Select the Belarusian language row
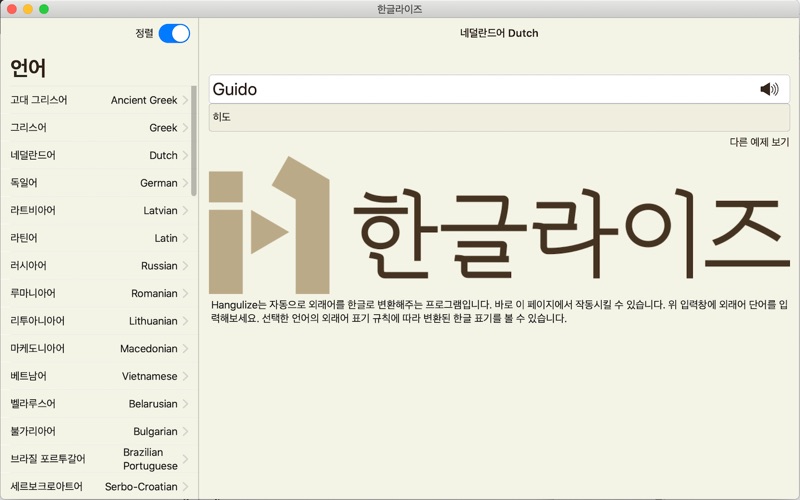 [x=99, y=404]
